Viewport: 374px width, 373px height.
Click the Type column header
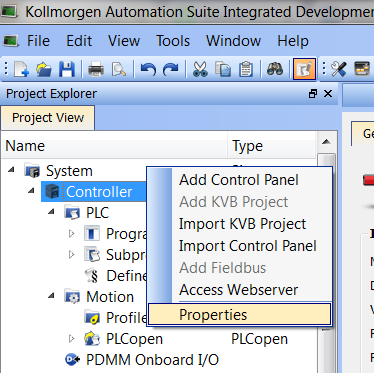coord(272,146)
